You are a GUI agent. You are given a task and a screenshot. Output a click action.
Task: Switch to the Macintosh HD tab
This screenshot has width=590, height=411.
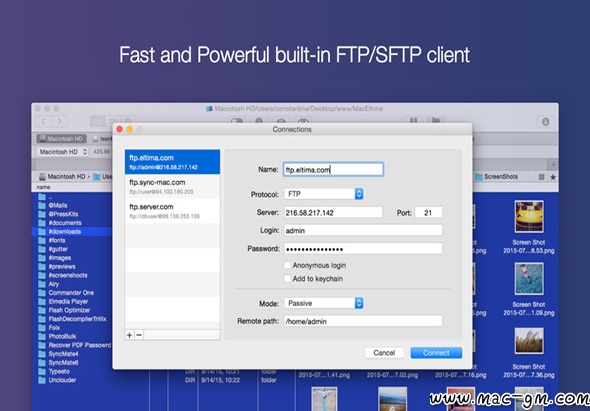(x=61, y=139)
